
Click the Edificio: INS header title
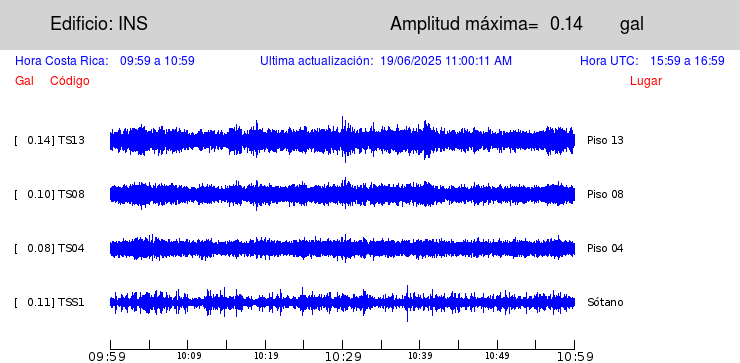99,24
